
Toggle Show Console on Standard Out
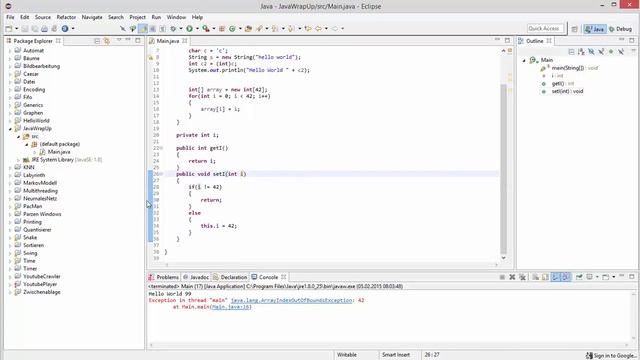coord(556,277)
